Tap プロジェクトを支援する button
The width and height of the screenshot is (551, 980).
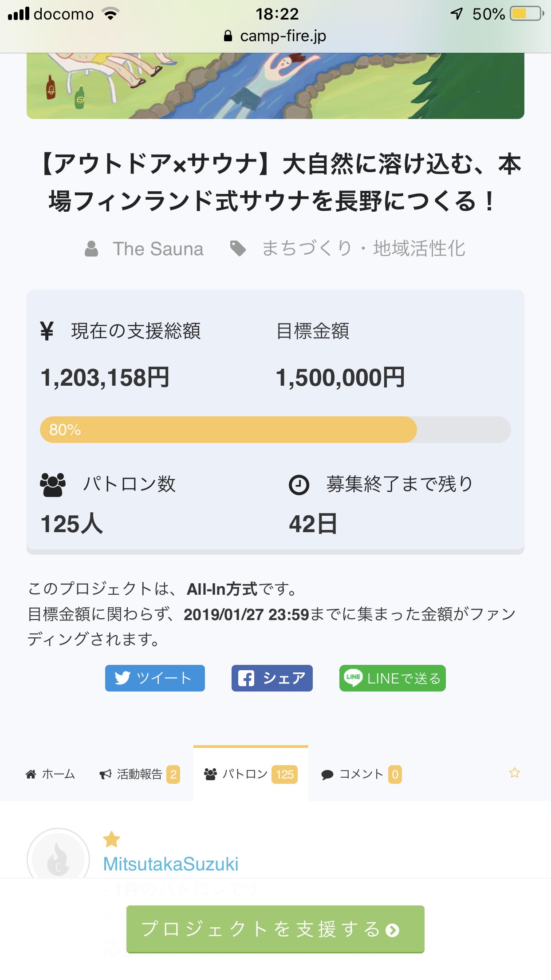[275, 929]
